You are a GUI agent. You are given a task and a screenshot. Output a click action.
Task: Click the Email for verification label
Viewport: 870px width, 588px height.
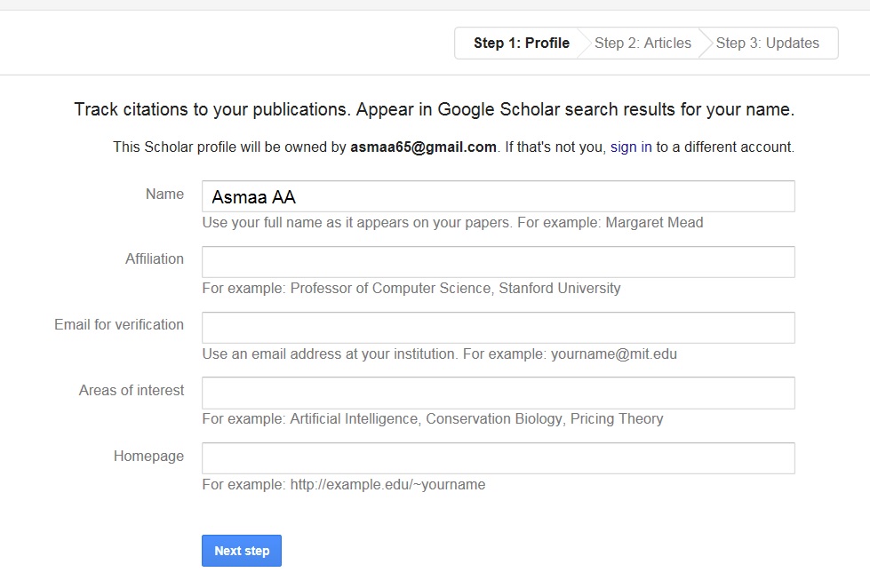pyautogui.click(x=119, y=325)
